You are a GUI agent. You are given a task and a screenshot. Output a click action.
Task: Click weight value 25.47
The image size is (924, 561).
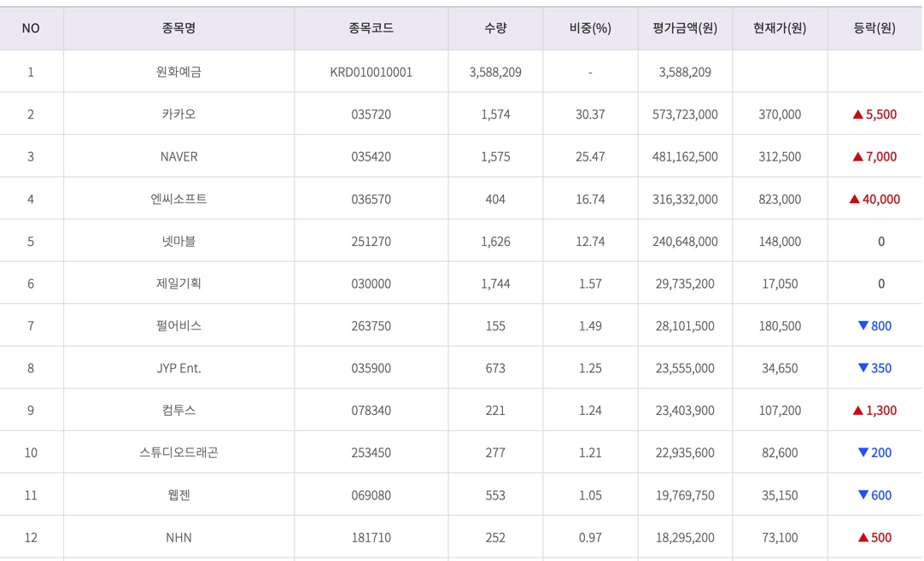pos(590,157)
